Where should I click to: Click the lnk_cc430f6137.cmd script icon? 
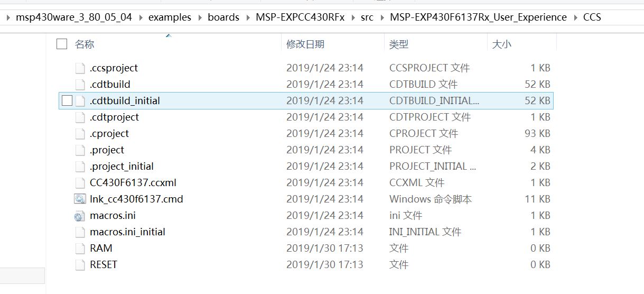(x=80, y=199)
